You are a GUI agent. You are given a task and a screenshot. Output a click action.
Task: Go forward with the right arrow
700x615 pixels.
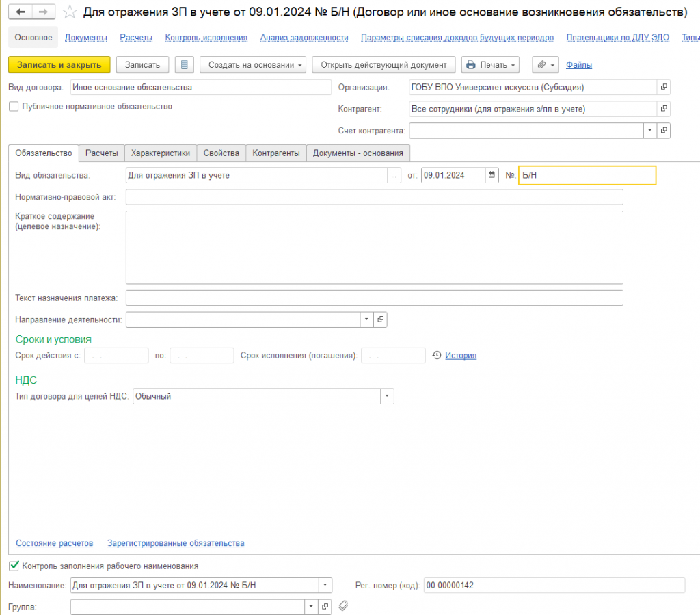click(43, 12)
